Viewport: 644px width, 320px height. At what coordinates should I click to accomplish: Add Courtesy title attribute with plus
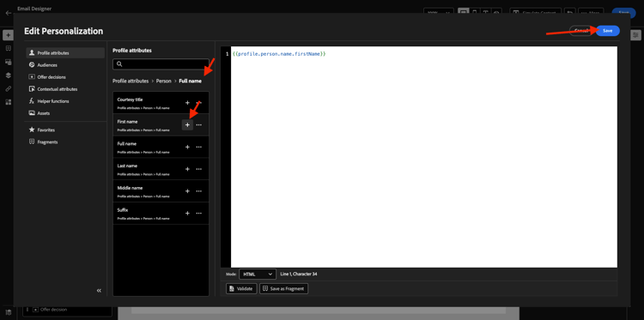pos(187,103)
